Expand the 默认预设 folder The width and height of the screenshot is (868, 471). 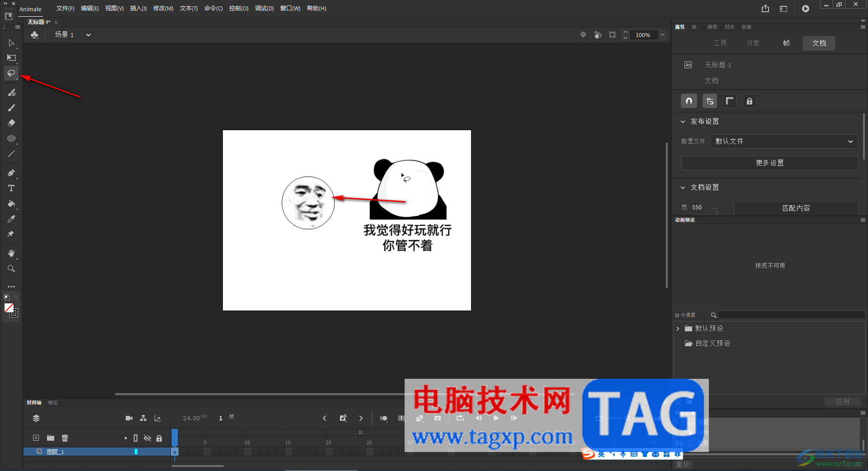coord(678,329)
